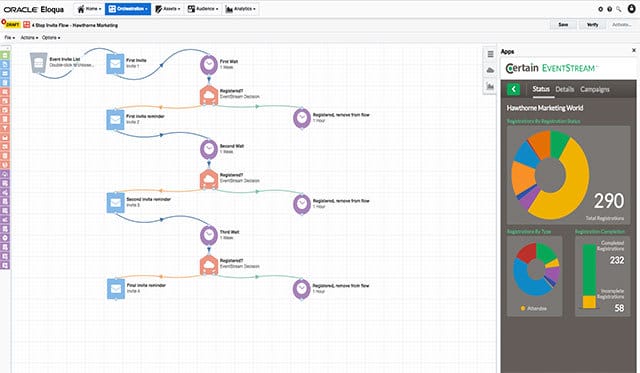640x373 pixels.
Task: Click the First Wait label text
Action: point(229,62)
